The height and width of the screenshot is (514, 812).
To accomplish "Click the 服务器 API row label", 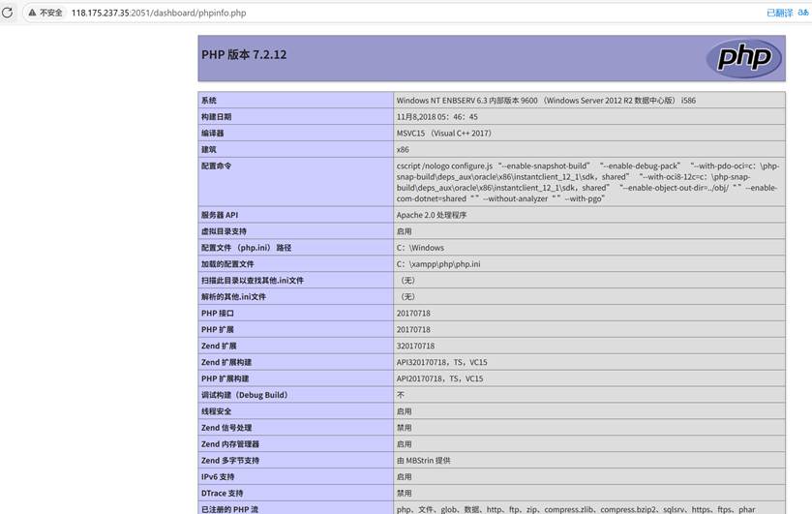I will 220,215.
